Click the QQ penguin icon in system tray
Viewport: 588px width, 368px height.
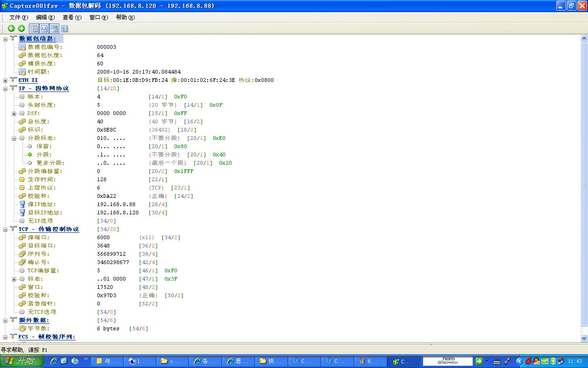tap(536, 361)
